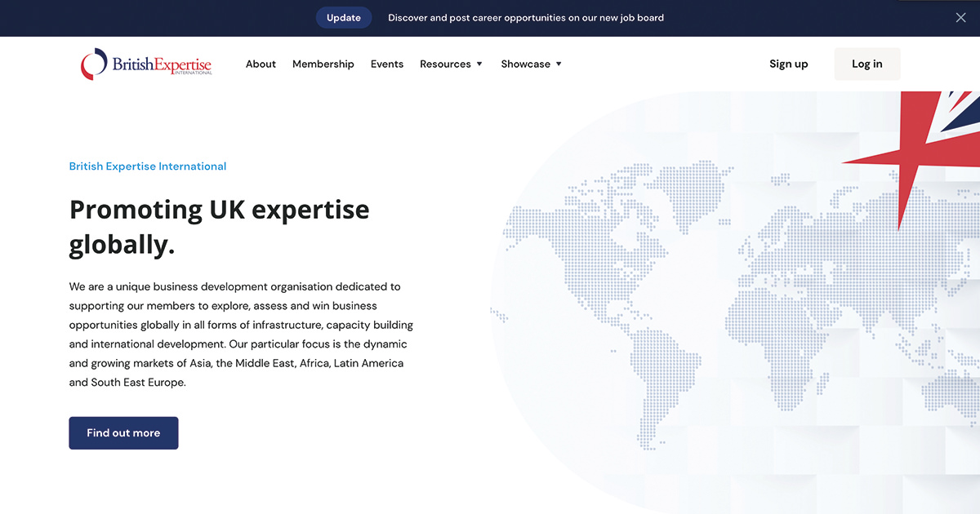Go to the Events page

[386, 64]
